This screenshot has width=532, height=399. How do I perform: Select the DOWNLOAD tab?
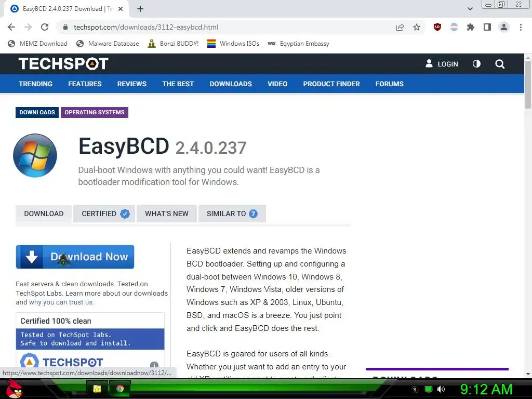44,214
